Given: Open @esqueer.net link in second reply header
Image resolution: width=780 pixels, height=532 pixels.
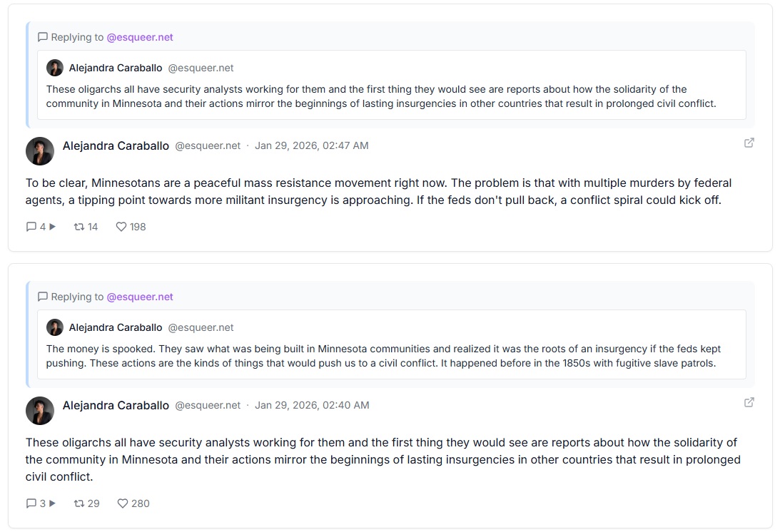Looking at the screenshot, I should 140,297.
